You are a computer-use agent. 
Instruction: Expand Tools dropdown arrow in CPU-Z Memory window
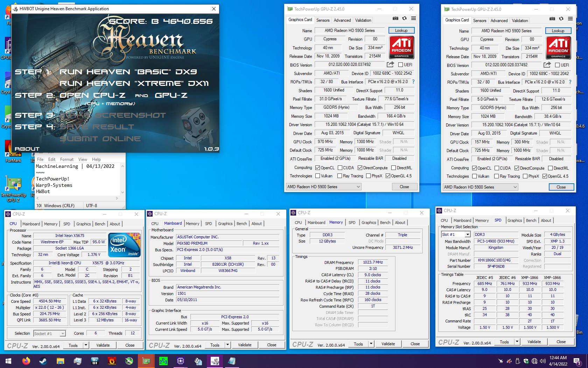(371, 344)
